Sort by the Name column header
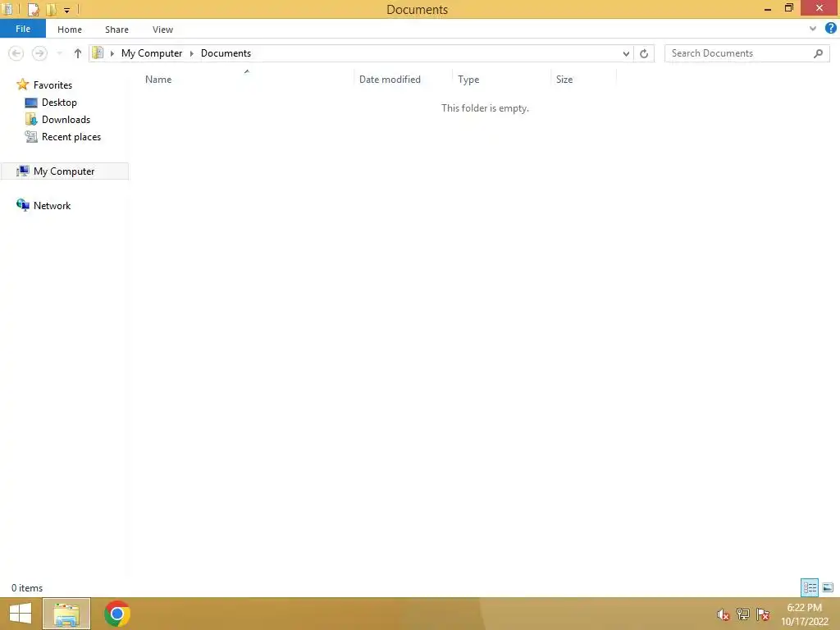Viewport: 840px width, 630px height. point(158,80)
